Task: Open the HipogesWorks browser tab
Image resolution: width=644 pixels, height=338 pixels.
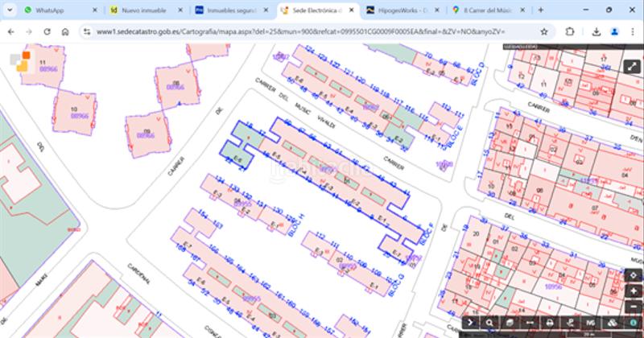Action: click(x=402, y=10)
